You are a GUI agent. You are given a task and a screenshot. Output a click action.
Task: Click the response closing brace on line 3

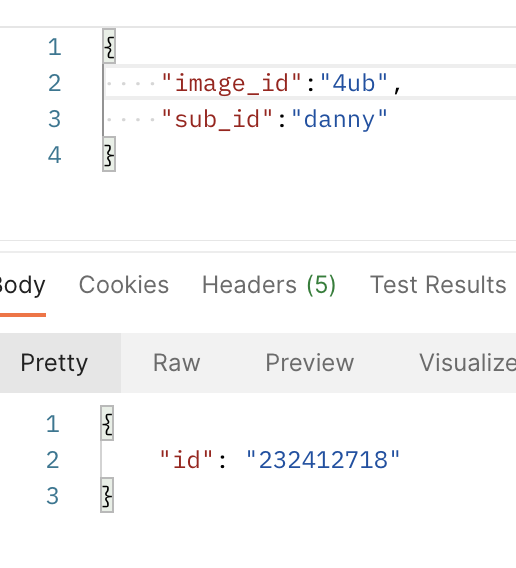pyautogui.click(x=107, y=495)
